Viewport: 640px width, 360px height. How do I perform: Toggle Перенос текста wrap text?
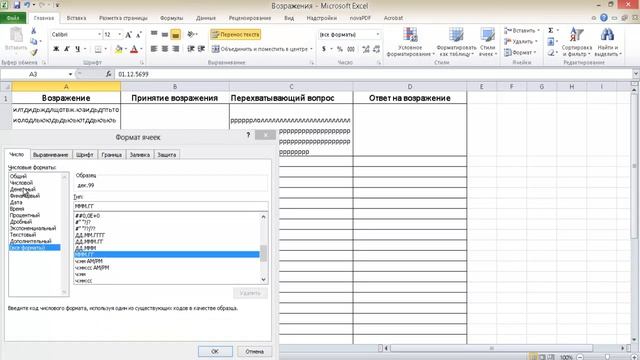(236, 35)
